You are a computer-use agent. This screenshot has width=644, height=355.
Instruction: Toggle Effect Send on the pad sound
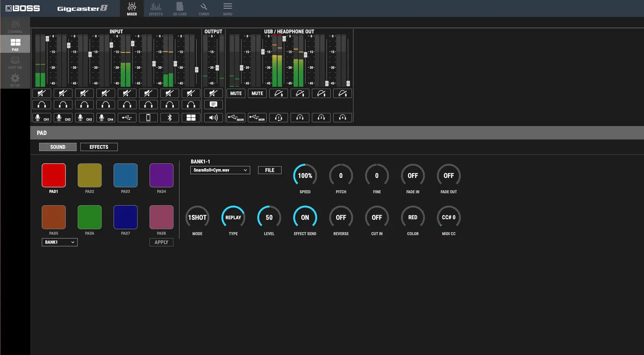pos(305,217)
